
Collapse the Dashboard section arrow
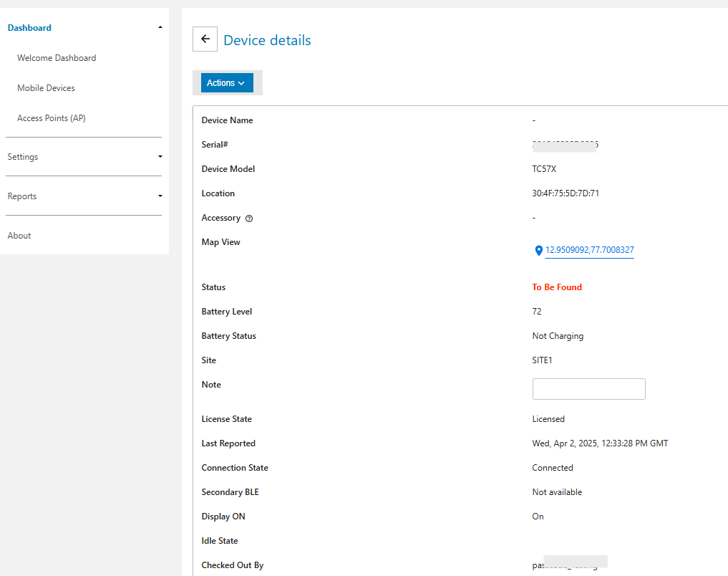[x=160, y=27]
